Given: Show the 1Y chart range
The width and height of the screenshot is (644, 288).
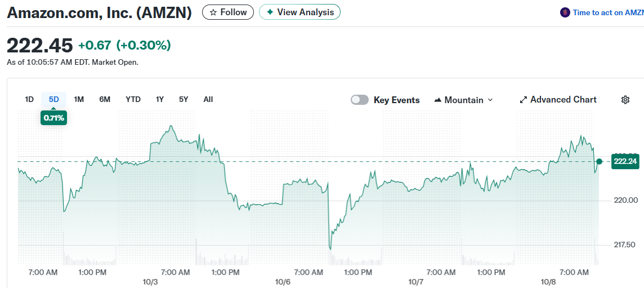Looking at the screenshot, I should 160,100.
